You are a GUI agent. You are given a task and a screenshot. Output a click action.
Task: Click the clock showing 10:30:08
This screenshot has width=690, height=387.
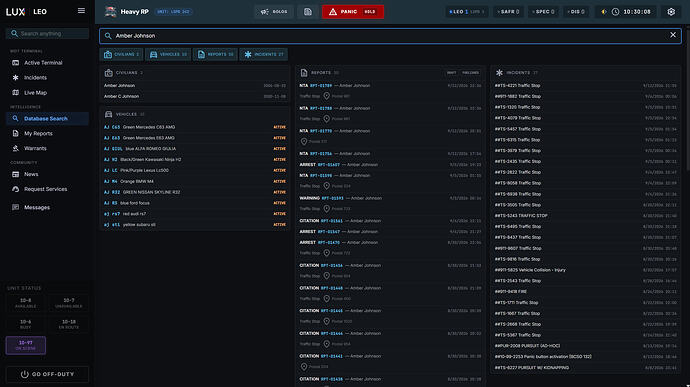(631, 12)
